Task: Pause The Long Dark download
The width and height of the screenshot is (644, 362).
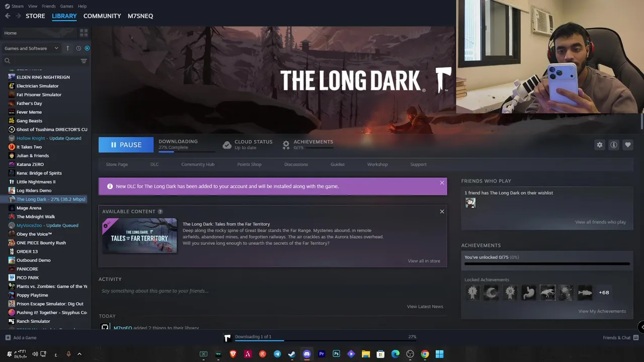Action: 126,145
